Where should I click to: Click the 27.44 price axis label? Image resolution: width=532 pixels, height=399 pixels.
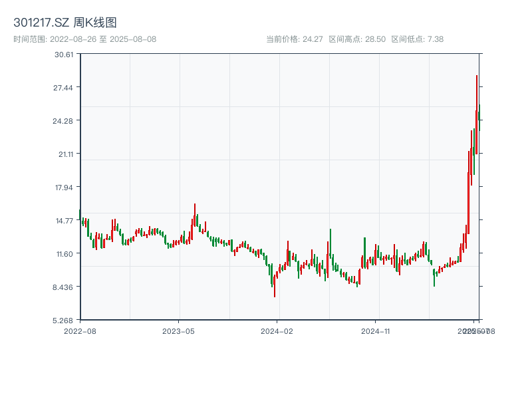(64, 88)
